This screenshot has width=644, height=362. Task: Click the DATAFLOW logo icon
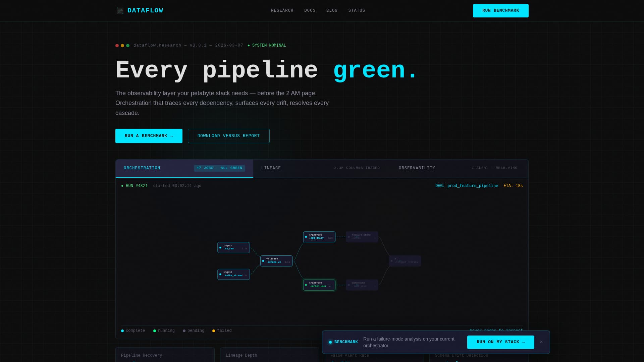pyautogui.click(x=120, y=11)
